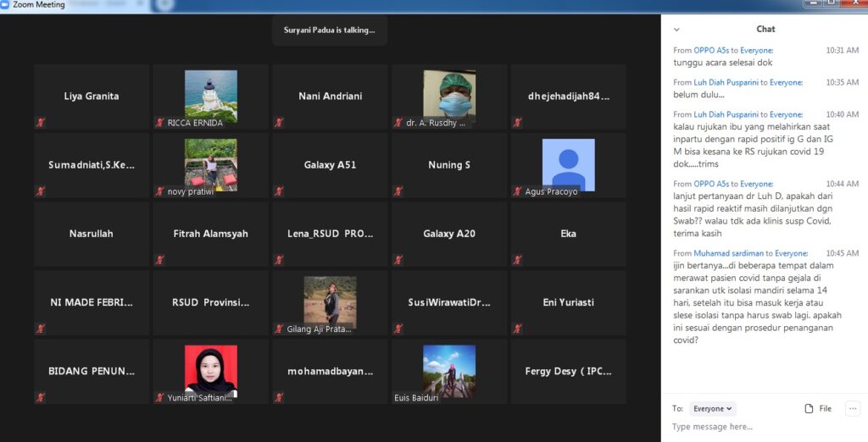The height and width of the screenshot is (442, 868).
Task: Click muted mic icon on Eni Yuriasti tile
Action: point(517,329)
